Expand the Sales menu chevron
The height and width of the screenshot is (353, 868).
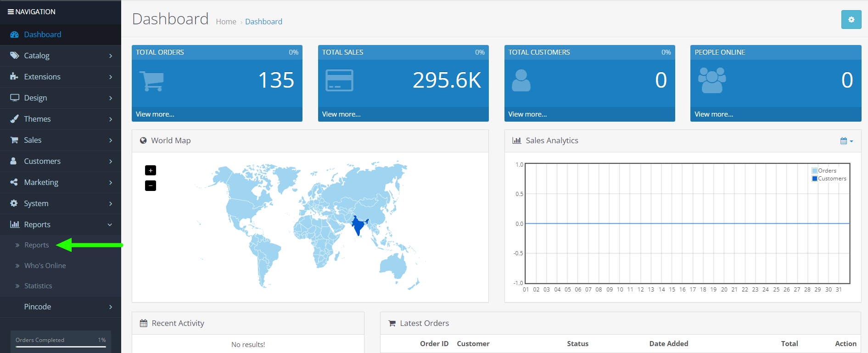[111, 140]
